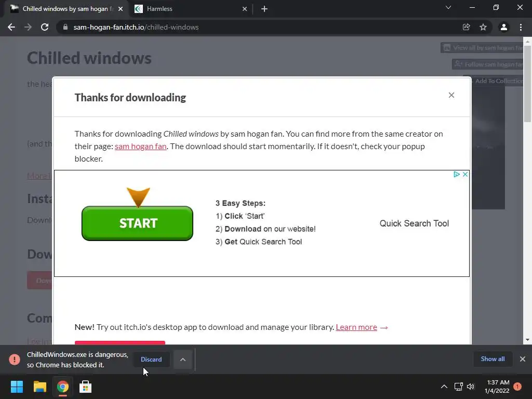This screenshot has height=399, width=532.
Task: Click the address bar URL
Action: (136, 27)
